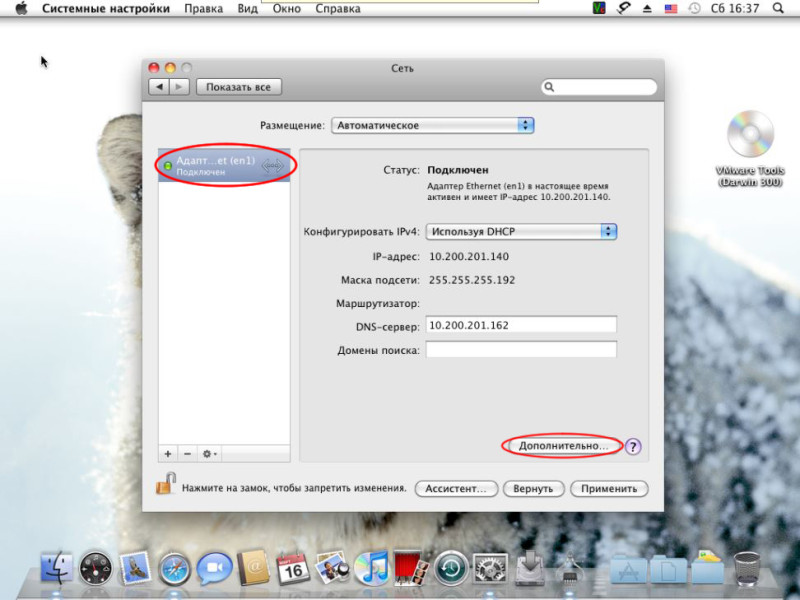Add a new network service with plus button
This screenshot has height=600, width=800.
(x=168, y=453)
